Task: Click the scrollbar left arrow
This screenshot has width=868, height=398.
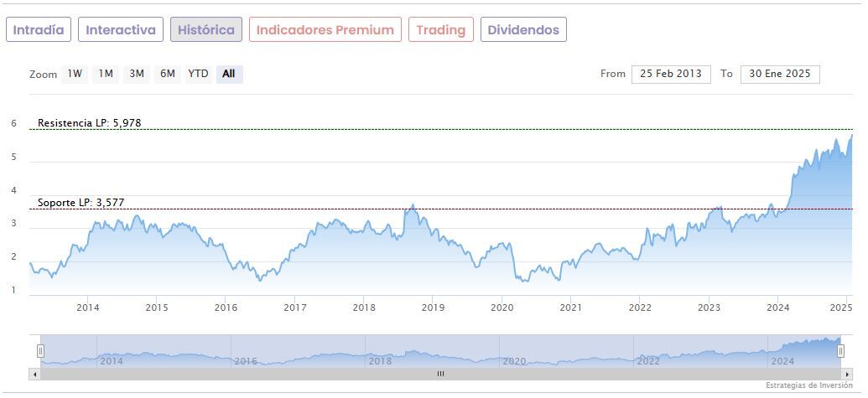Action: pyautogui.click(x=34, y=374)
